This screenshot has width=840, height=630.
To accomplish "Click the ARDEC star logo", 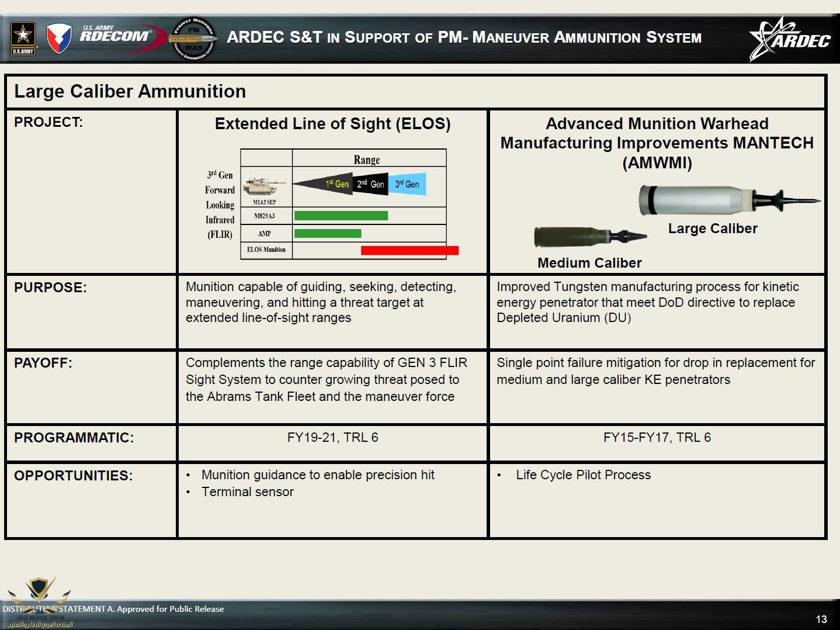I will 790,39.
